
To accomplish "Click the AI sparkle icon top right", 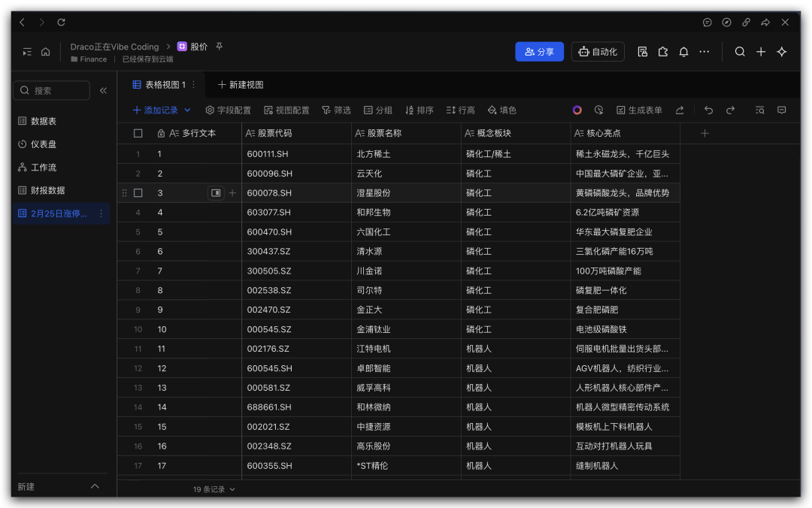I will (x=782, y=52).
